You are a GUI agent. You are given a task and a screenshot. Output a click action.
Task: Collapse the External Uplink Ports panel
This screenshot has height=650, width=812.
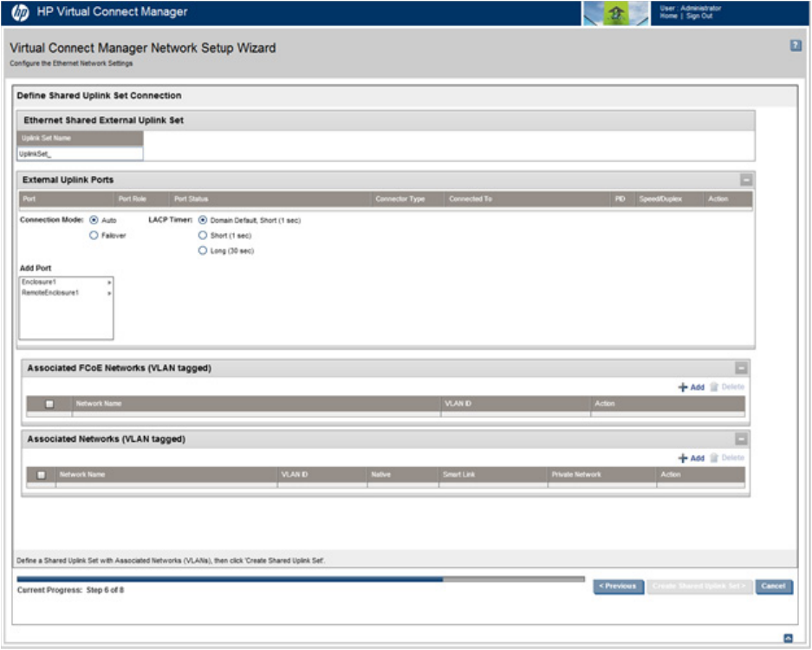[x=746, y=180]
